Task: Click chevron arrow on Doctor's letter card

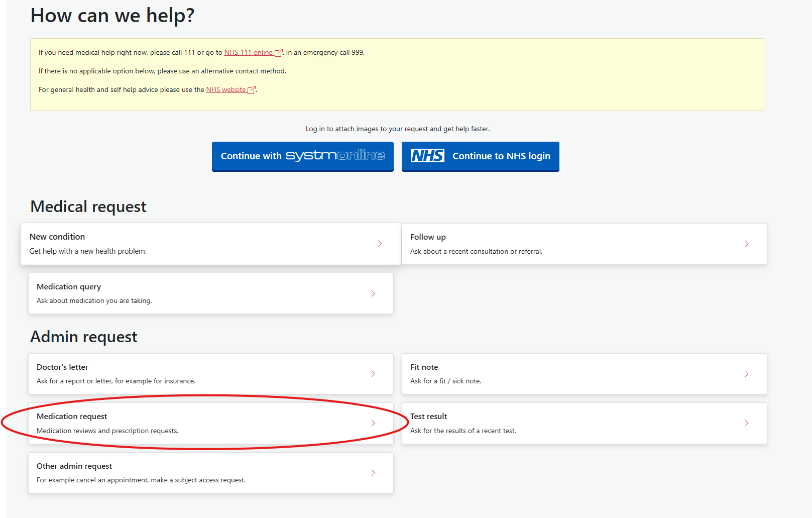Action: (x=373, y=374)
